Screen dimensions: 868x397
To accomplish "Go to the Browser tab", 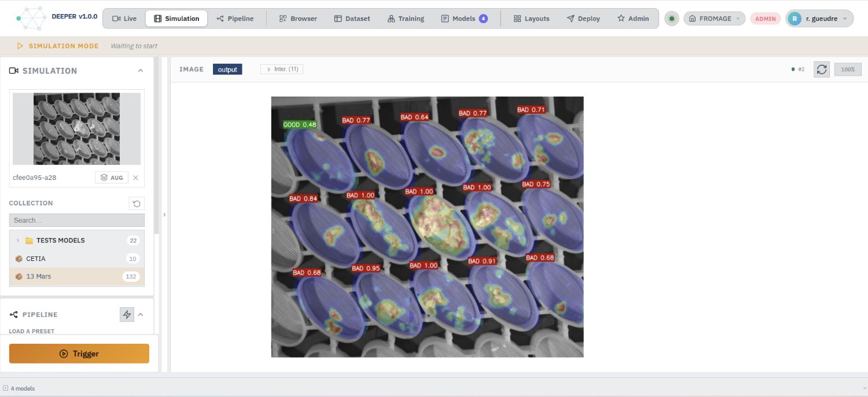I will pyautogui.click(x=298, y=19).
